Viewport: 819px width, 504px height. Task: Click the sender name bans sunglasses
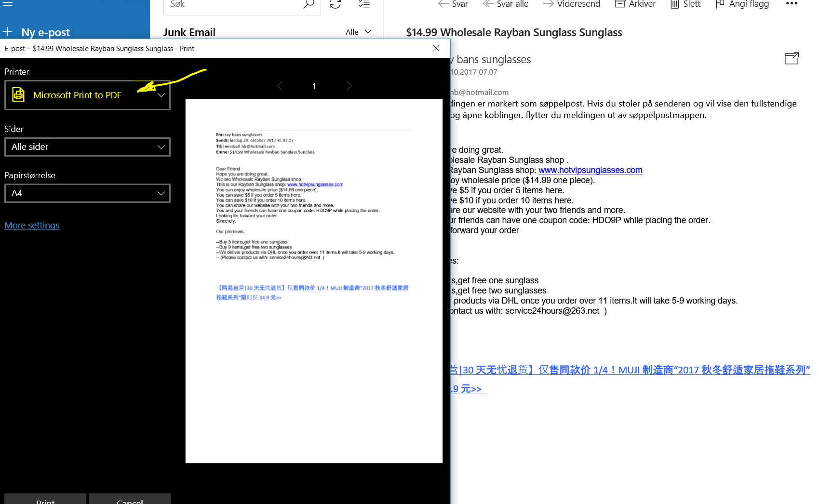click(x=493, y=59)
